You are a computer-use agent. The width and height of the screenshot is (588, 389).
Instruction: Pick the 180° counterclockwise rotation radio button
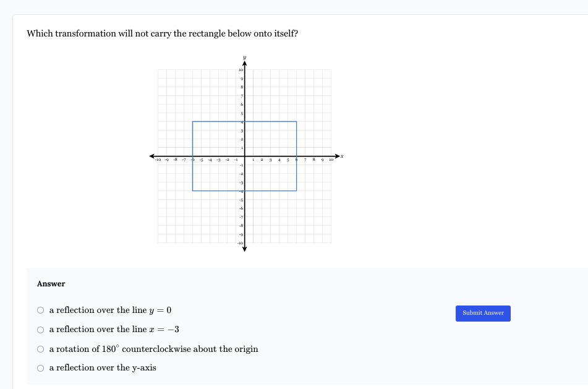point(41,349)
